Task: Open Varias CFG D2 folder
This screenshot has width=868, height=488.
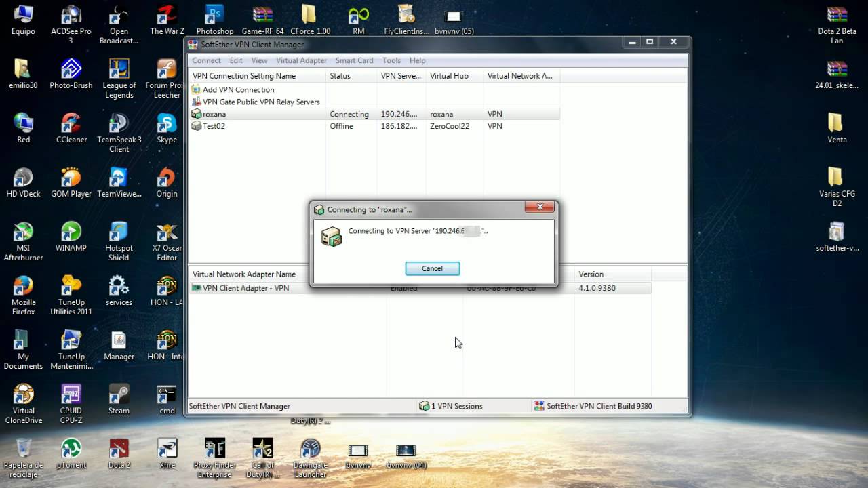Action: pos(837,187)
